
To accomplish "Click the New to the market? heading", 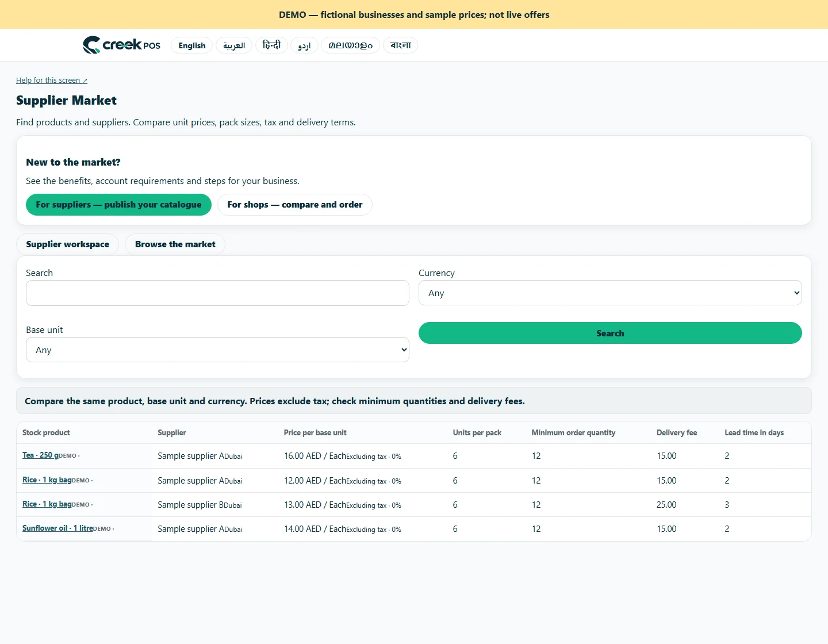I will pyautogui.click(x=73, y=162).
